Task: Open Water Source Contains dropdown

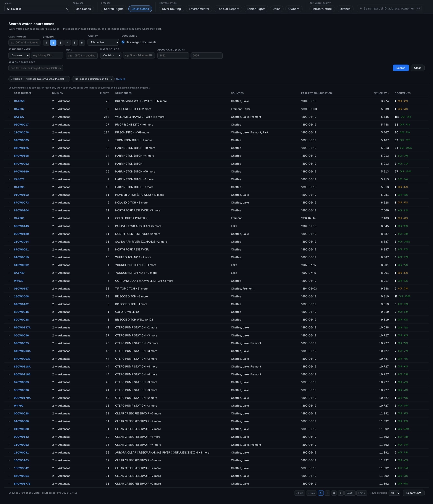Action: pos(111,55)
